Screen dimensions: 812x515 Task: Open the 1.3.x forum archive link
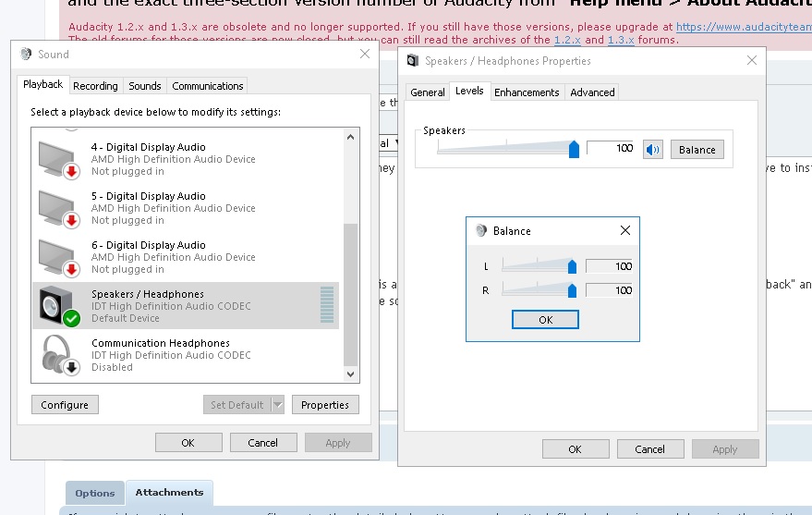(x=621, y=40)
